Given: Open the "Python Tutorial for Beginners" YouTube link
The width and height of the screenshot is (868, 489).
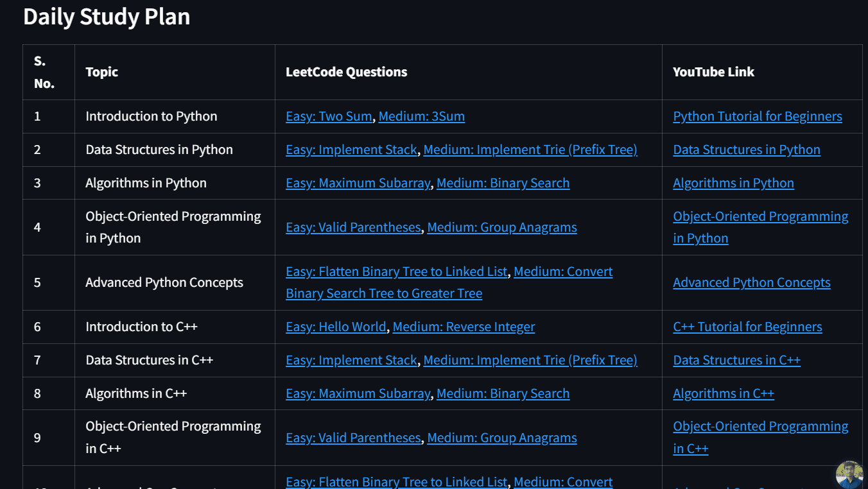Looking at the screenshot, I should [758, 116].
